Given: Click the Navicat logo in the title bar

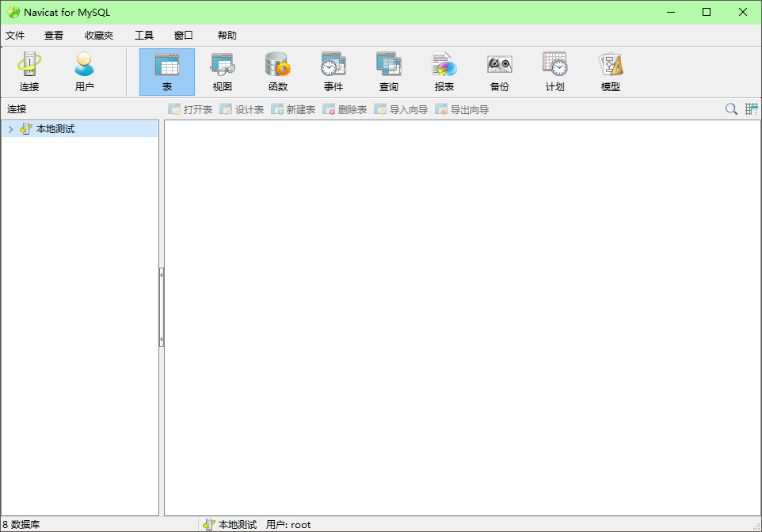Looking at the screenshot, I should coord(13,12).
